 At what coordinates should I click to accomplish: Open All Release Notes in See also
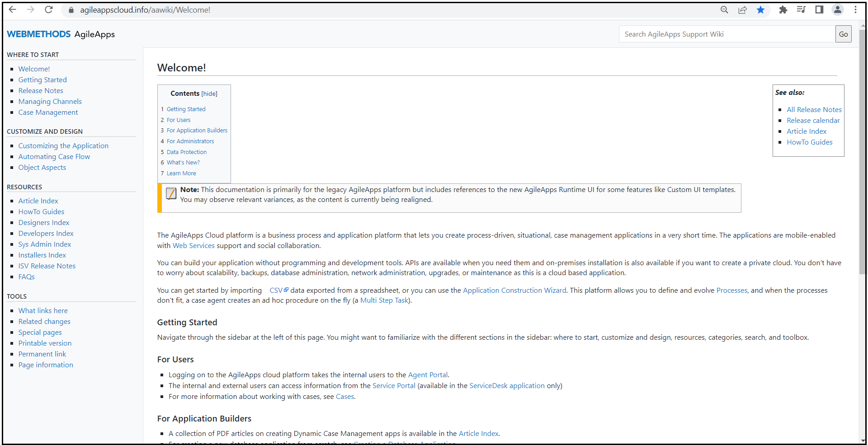(x=814, y=110)
